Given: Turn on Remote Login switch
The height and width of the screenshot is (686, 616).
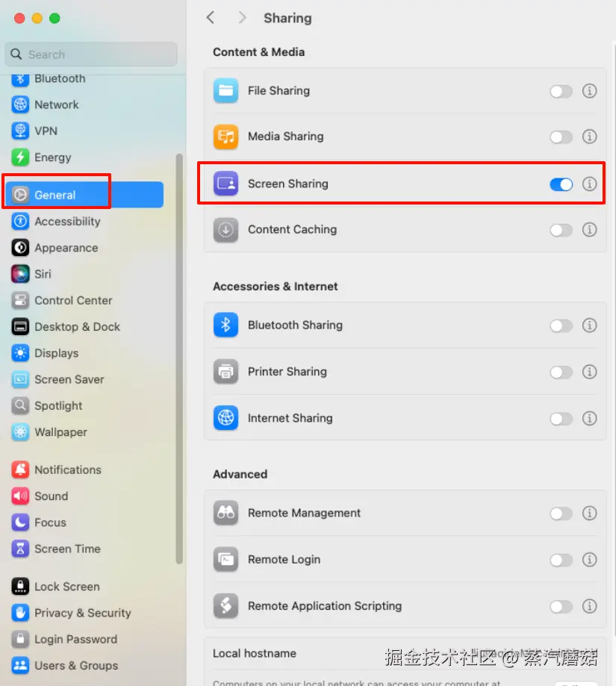Looking at the screenshot, I should coord(561,560).
